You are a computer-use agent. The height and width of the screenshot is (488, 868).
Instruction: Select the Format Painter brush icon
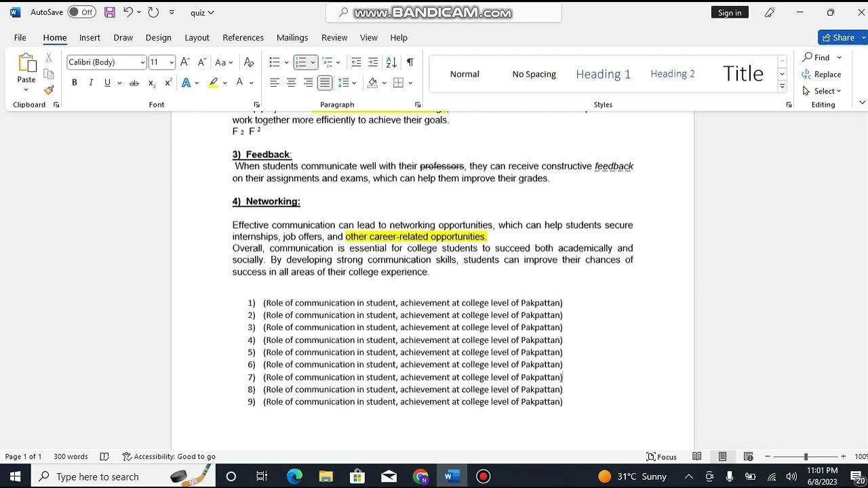(49, 90)
